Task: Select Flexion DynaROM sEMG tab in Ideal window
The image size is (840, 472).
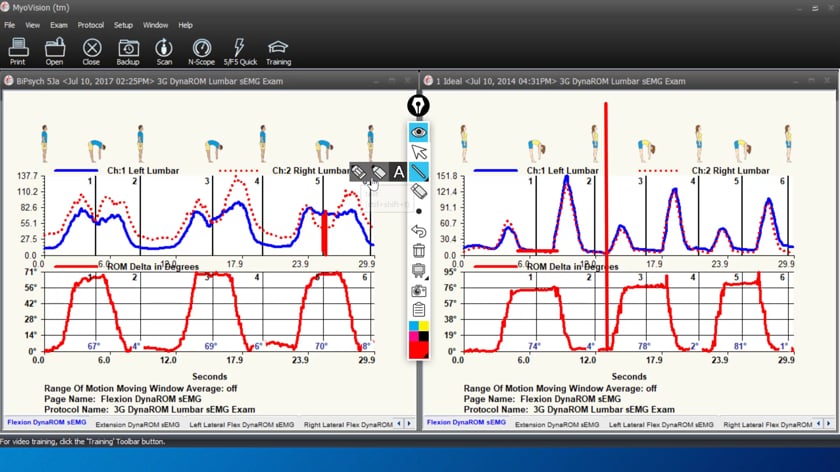Action: coord(466,422)
